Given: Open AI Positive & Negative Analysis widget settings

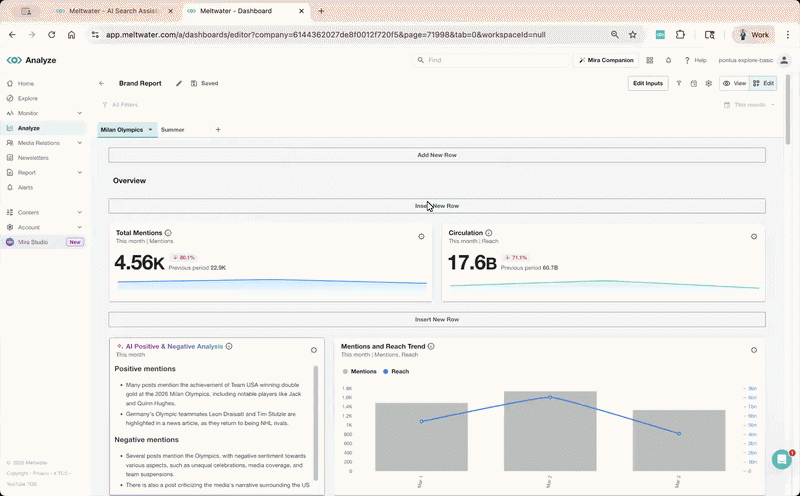Looking at the screenshot, I should [314, 350].
